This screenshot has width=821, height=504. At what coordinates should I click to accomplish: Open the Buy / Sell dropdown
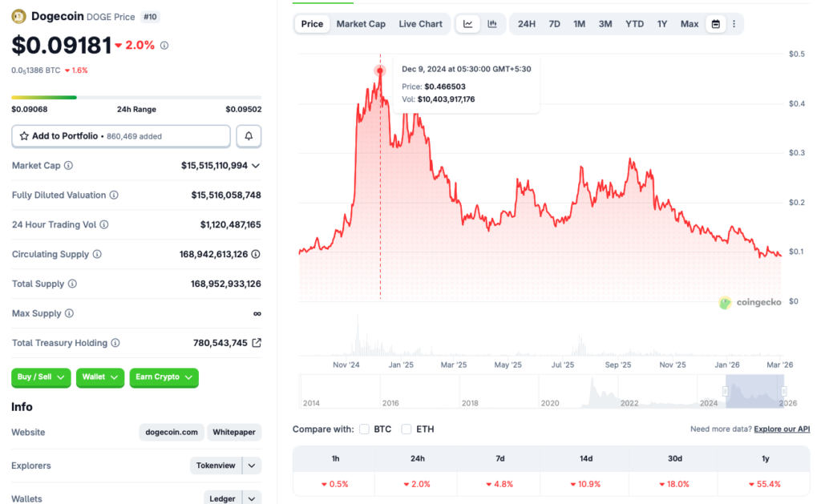click(x=40, y=377)
